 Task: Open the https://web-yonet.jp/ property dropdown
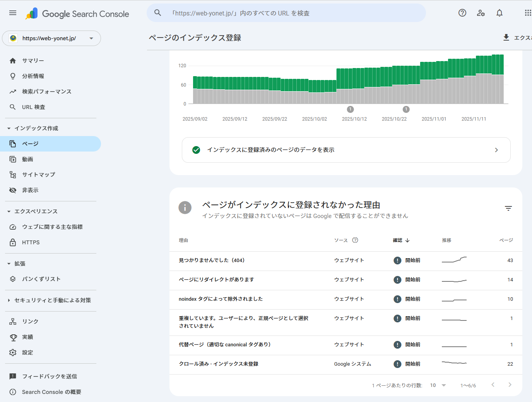point(51,38)
